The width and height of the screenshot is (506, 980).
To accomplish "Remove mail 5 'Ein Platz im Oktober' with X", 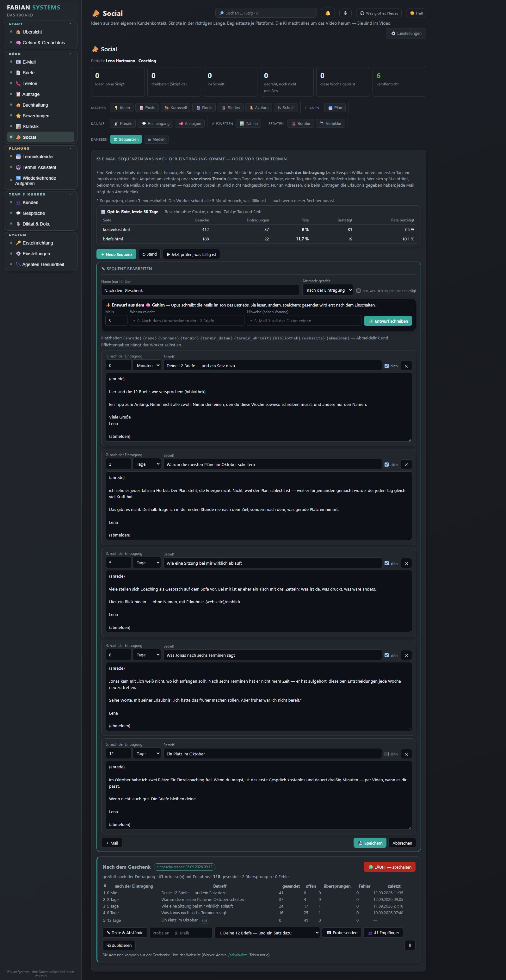I will click(406, 754).
